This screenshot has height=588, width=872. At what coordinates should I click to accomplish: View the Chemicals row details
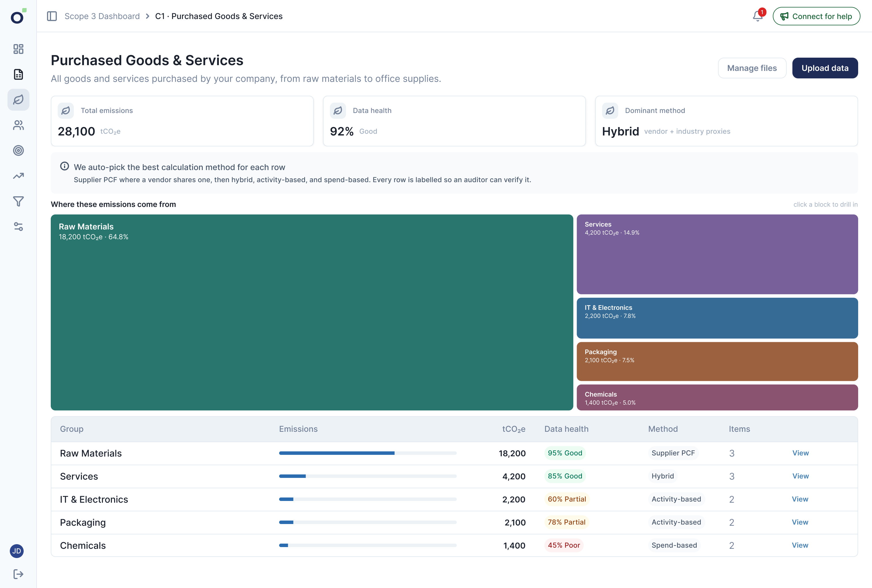[x=800, y=545]
